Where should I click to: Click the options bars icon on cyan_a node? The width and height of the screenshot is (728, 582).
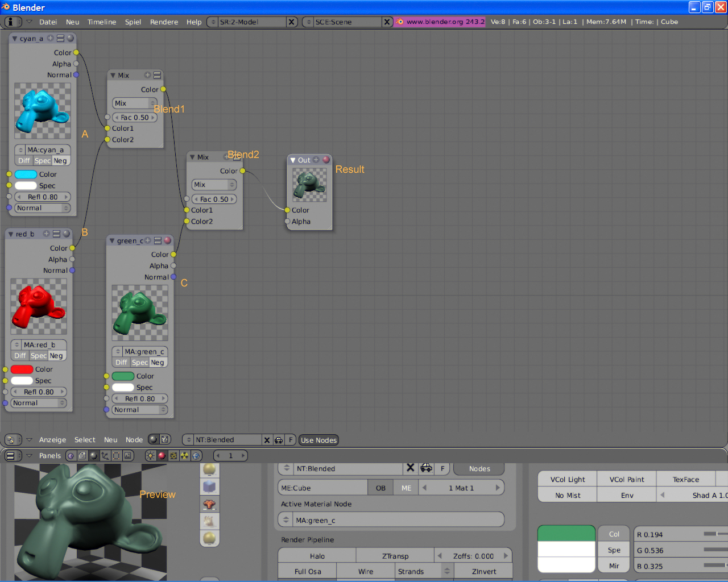[x=60, y=38]
